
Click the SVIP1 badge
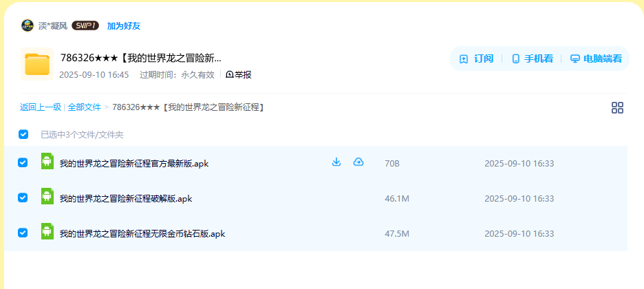coord(85,26)
